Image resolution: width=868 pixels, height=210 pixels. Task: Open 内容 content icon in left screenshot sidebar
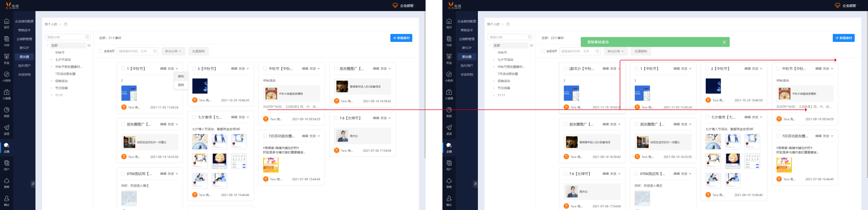[6, 39]
